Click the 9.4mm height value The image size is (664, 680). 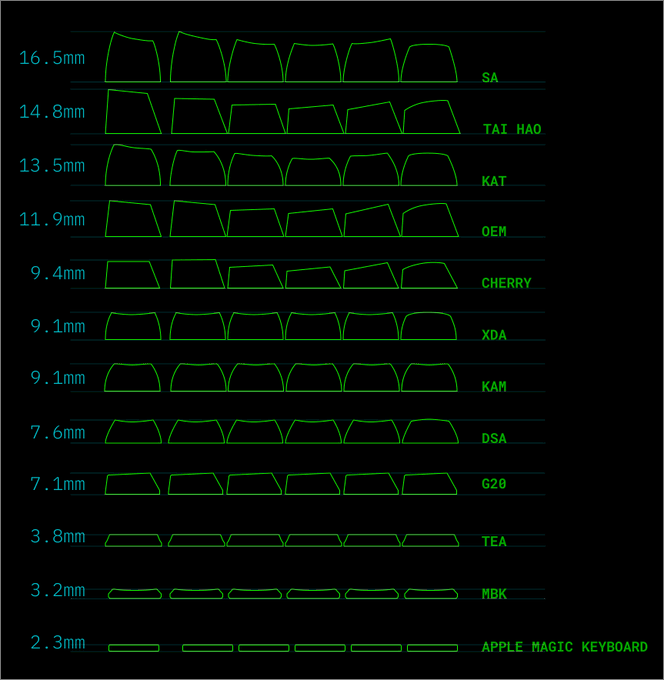[x=58, y=273]
